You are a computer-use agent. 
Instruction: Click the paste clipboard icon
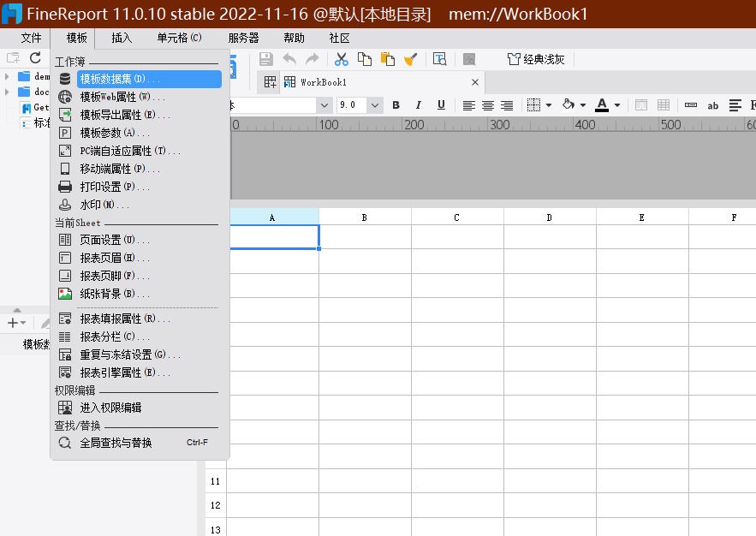388,59
